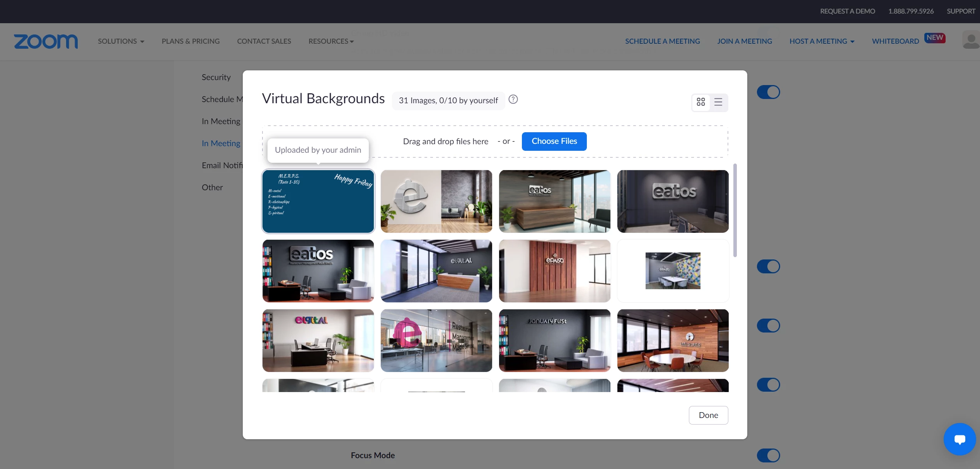Expand the Solutions dropdown
Screen dimensions: 980x469
point(121,41)
